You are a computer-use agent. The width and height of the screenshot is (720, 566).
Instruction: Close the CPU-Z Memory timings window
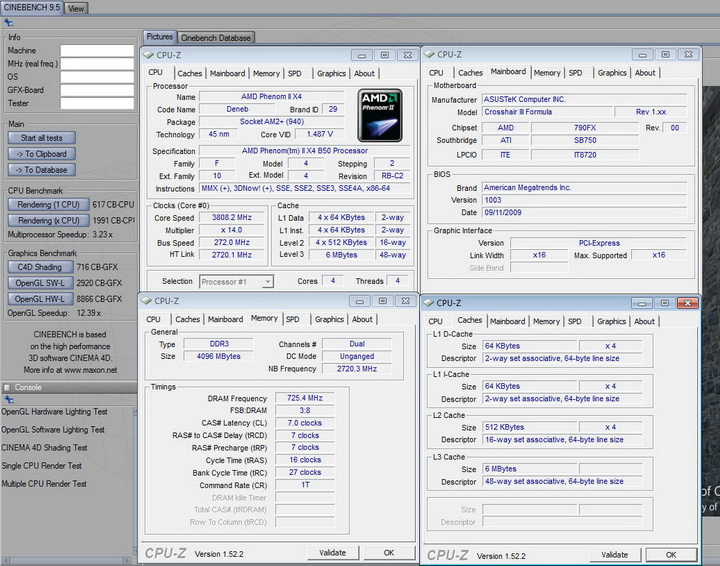404,300
